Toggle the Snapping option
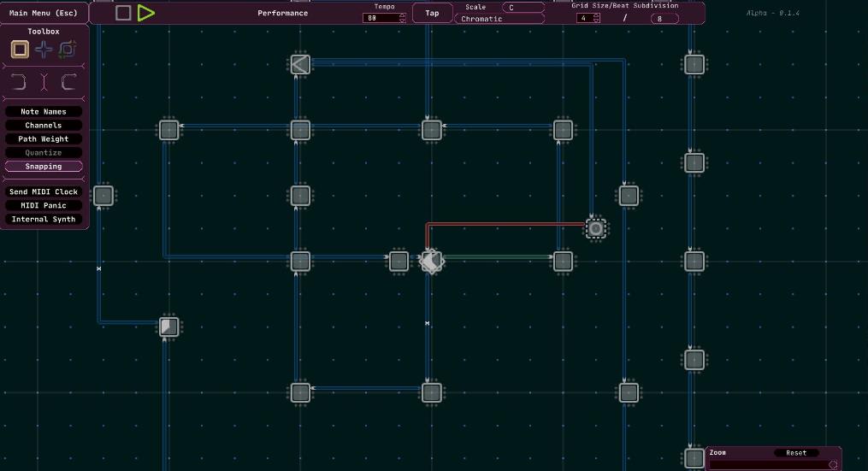The image size is (868, 471). [44, 167]
